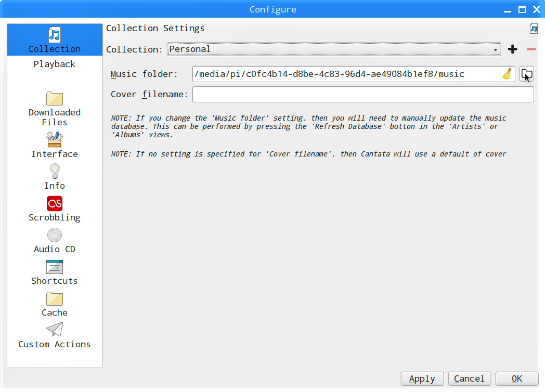The height and width of the screenshot is (392, 545).
Task: Open the Downloaded Files settings folder icon
Action: click(x=55, y=99)
